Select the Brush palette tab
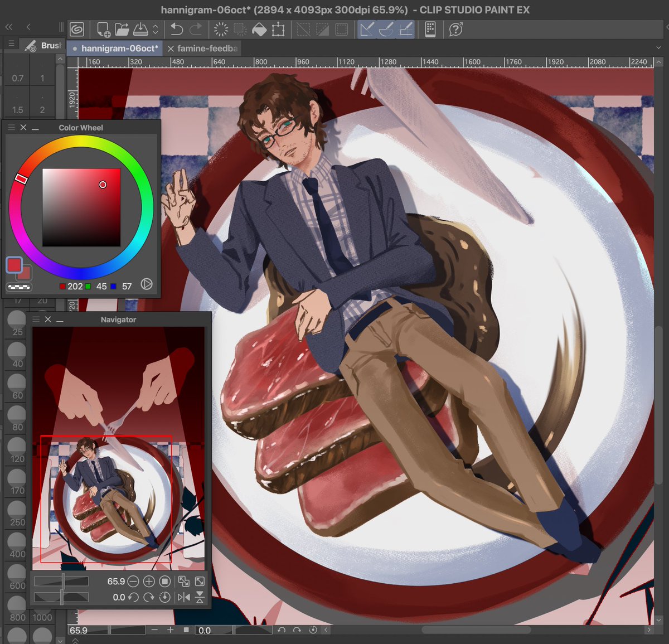 click(x=43, y=46)
